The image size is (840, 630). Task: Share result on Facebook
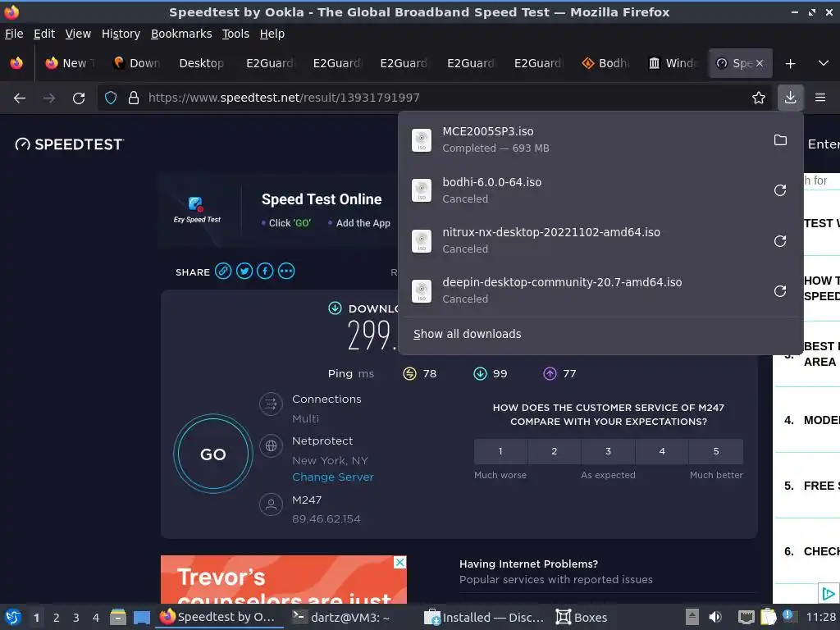tap(265, 271)
